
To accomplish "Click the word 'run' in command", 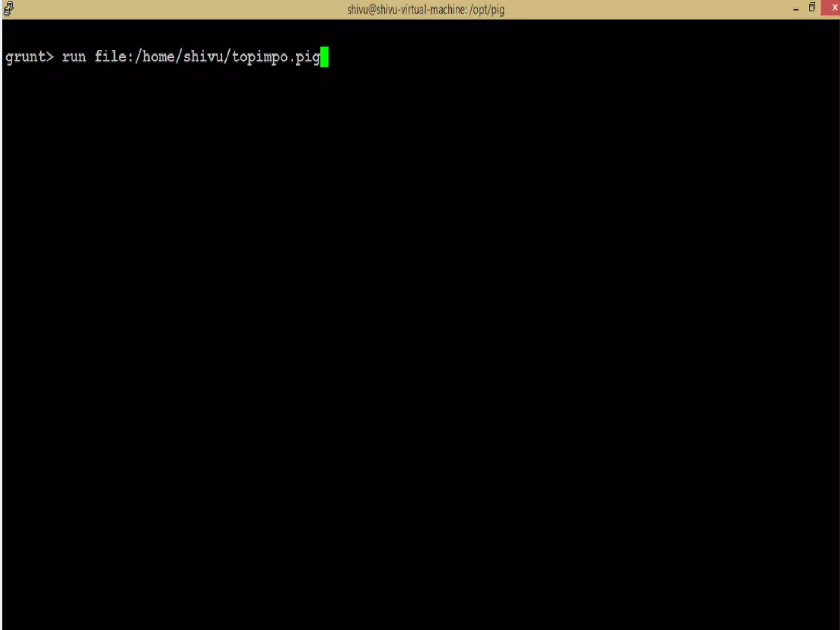I will pos(74,57).
